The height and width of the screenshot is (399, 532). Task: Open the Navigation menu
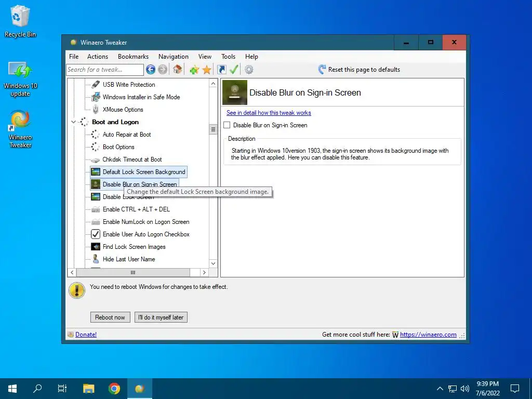(x=174, y=57)
